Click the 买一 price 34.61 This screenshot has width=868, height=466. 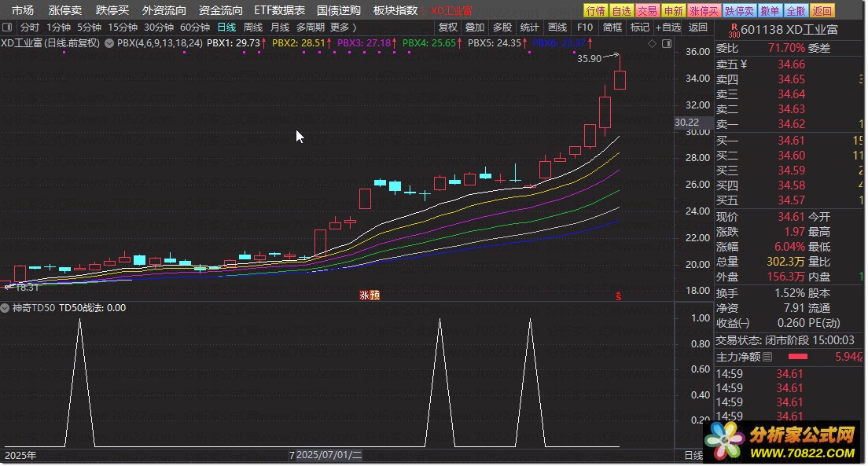click(791, 141)
